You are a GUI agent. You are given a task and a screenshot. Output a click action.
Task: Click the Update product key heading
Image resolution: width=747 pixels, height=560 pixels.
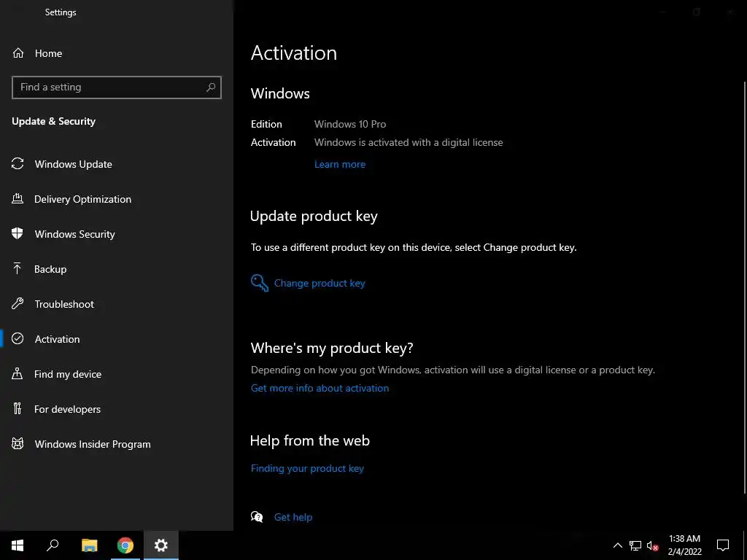[x=314, y=216]
